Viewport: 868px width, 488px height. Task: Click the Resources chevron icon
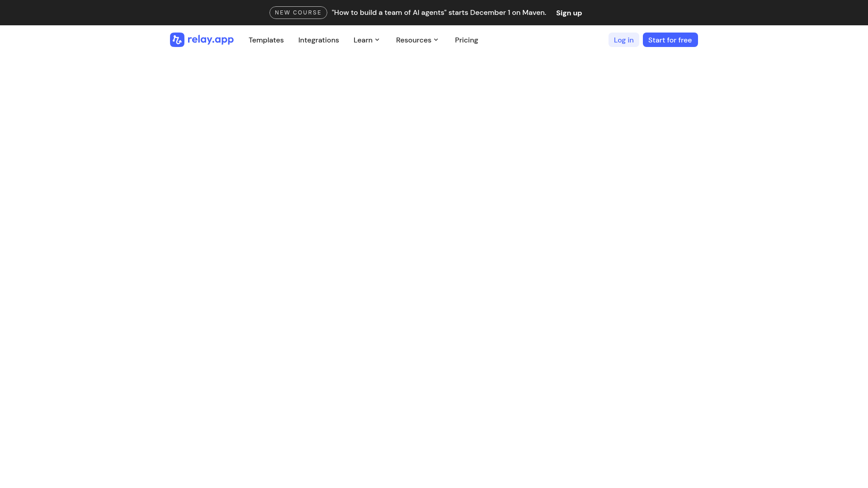[x=436, y=40]
